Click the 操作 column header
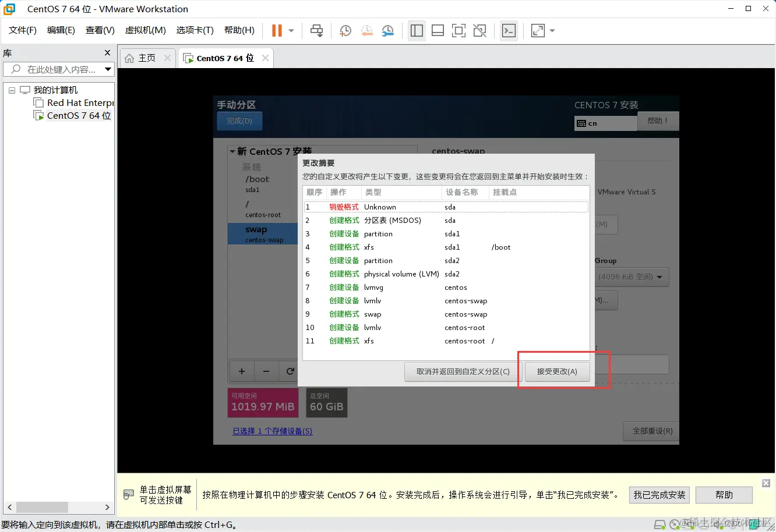Screen dimensions: 776x532 coord(343,192)
